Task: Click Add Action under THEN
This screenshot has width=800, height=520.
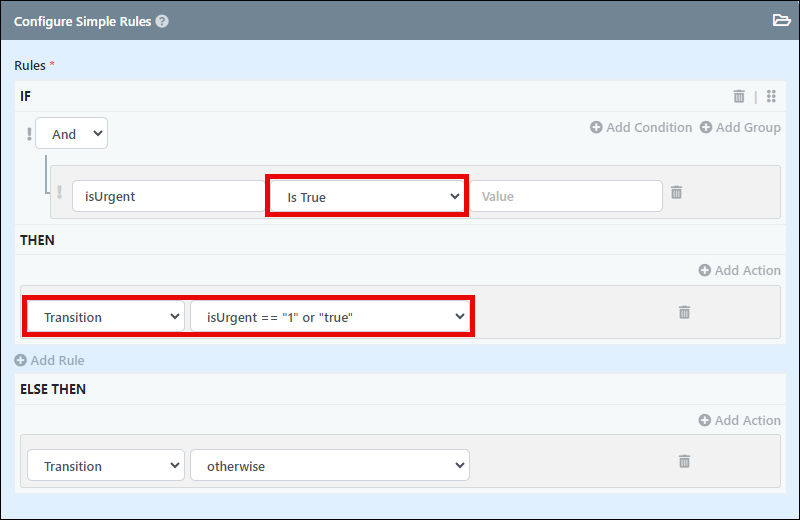Action: click(x=740, y=270)
